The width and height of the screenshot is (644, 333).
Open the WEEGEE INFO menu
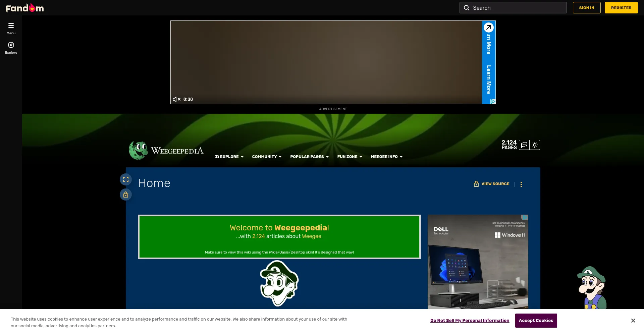386,157
